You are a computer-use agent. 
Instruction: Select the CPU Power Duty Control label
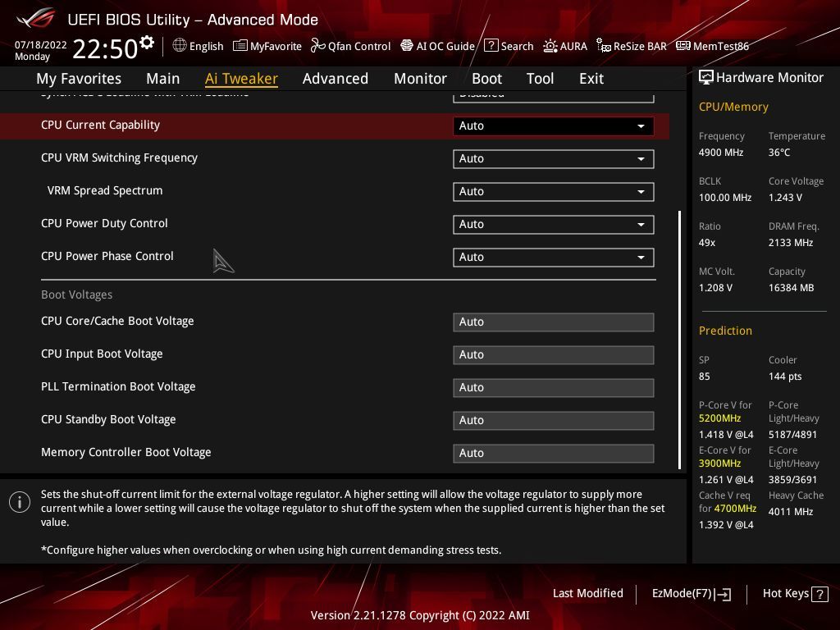click(104, 223)
